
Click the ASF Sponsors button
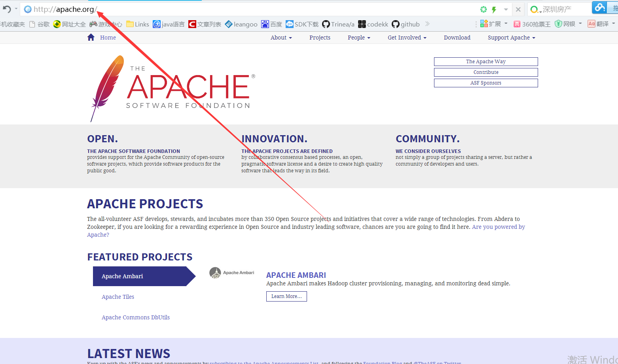coord(486,83)
